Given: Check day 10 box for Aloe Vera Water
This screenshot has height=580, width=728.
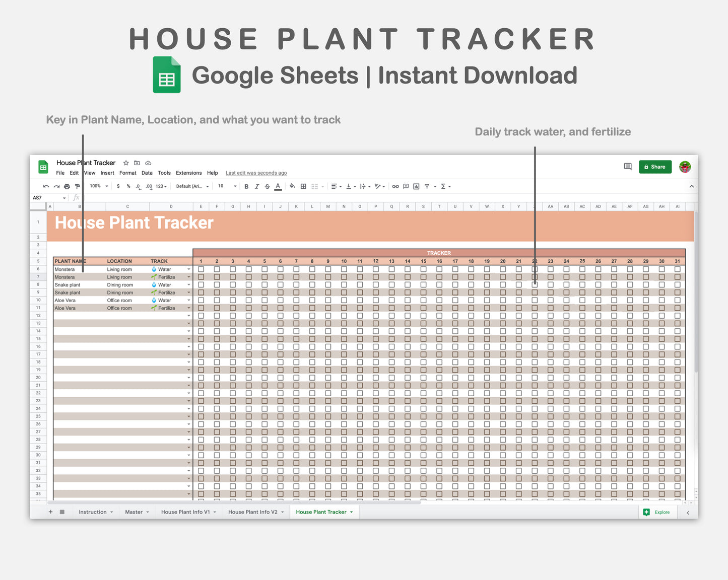Looking at the screenshot, I should (344, 300).
